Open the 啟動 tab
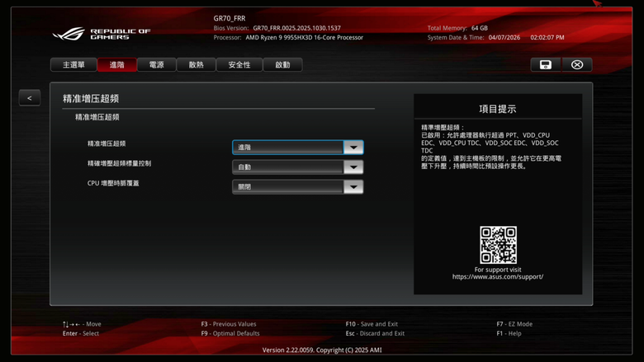 pos(282,65)
